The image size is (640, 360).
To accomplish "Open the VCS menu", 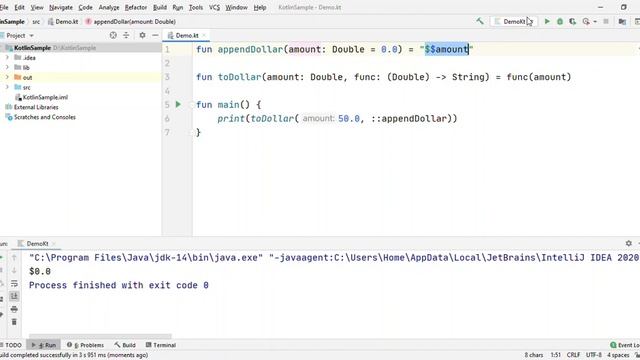I will 214,7.
